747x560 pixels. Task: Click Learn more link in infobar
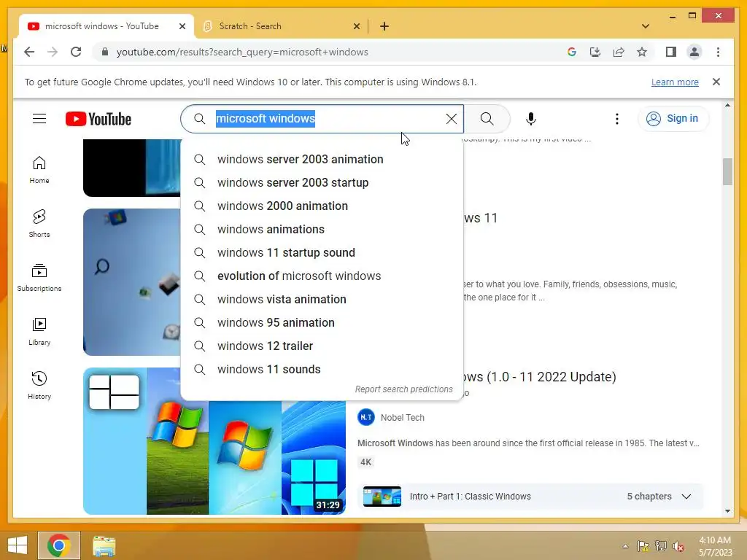click(x=675, y=82)
